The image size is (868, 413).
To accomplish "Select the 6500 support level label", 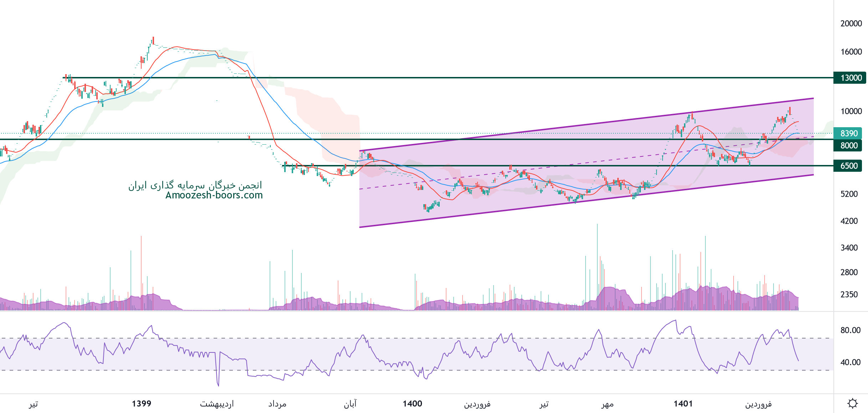I will pyautogui.click(x=848, y=166).
